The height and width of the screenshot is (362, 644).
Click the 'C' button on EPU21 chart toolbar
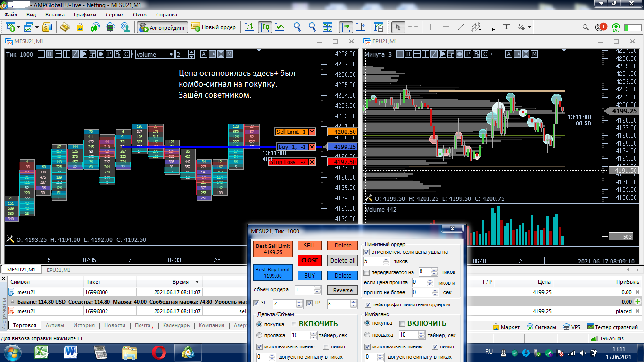(485, 54)
